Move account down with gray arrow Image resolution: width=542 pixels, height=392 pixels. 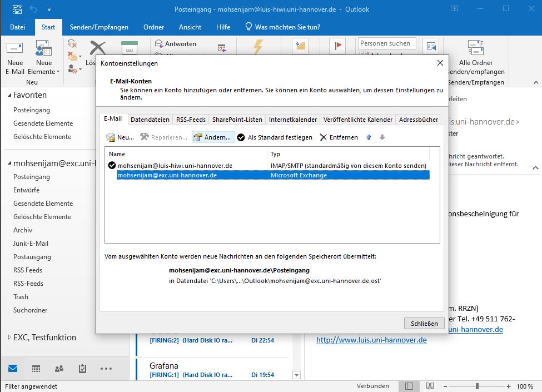coord(382,137)
